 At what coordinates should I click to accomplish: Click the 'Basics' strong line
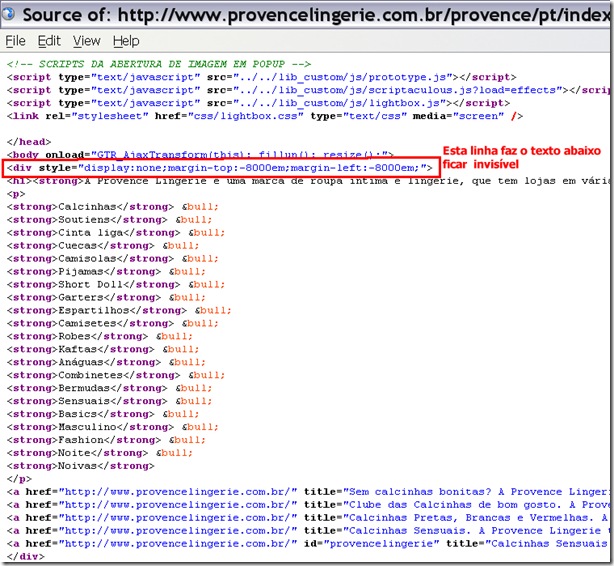(103, 414)
